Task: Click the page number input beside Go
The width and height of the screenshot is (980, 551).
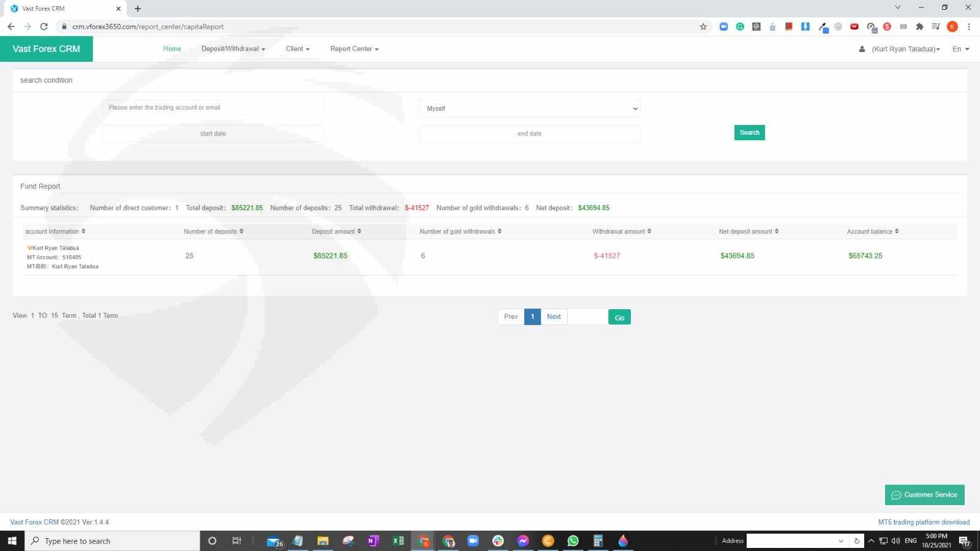Action: 588,317
